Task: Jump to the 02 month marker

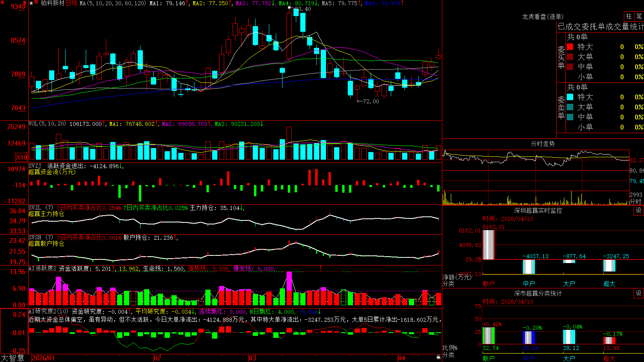Action: [157, 358]
